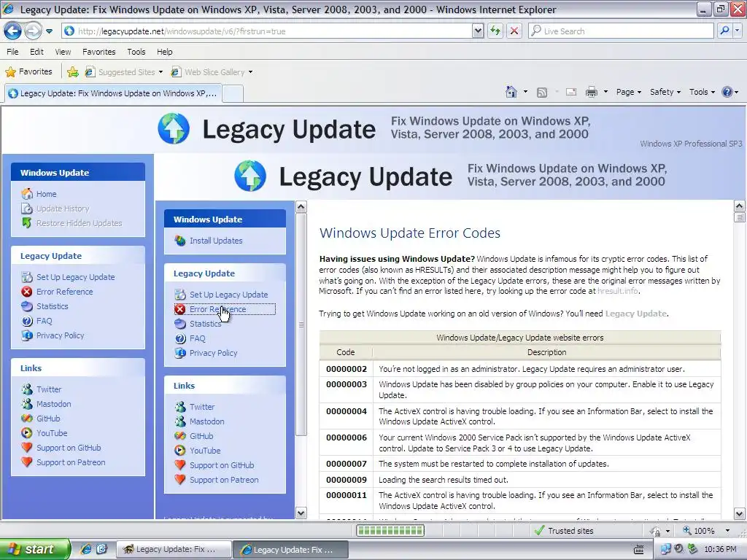Open the View menu
This screenshot has width=747, height=560.
[63, 52]
